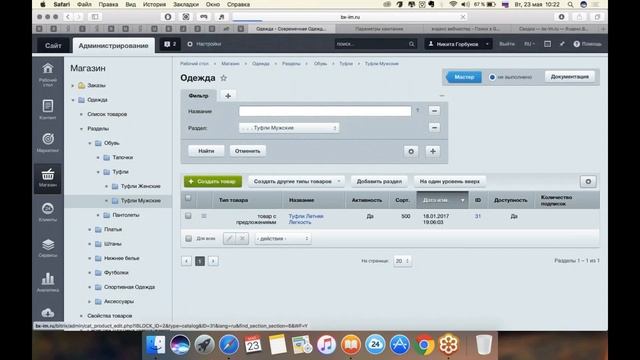Click the Добавить раздел button

coord(379,182)
